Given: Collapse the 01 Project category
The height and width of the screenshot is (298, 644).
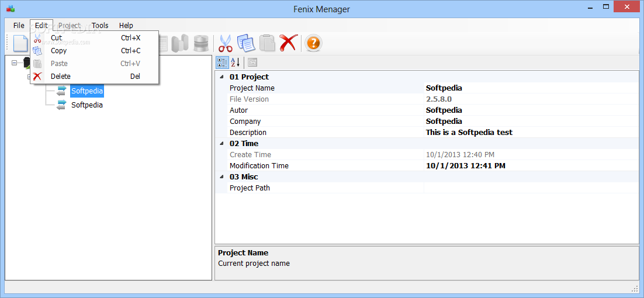Looking at the screenshot, I should pyautogui.click(x=222, y=77).
